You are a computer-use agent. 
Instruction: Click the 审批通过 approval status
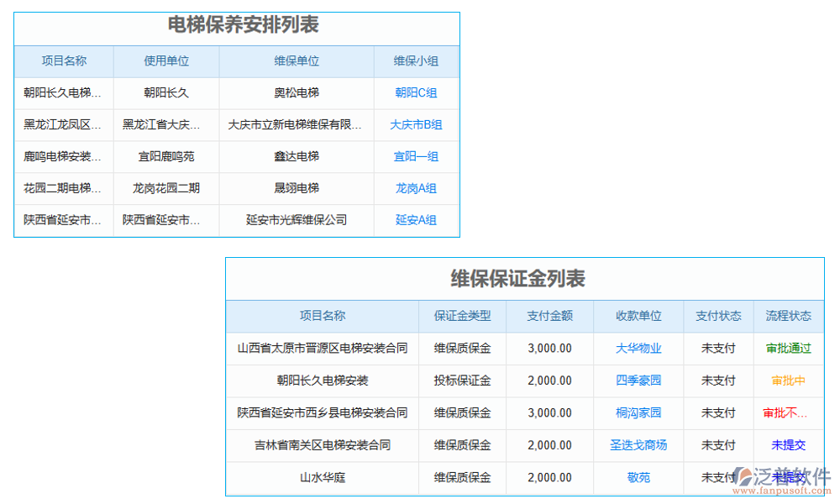pos(788,348)
